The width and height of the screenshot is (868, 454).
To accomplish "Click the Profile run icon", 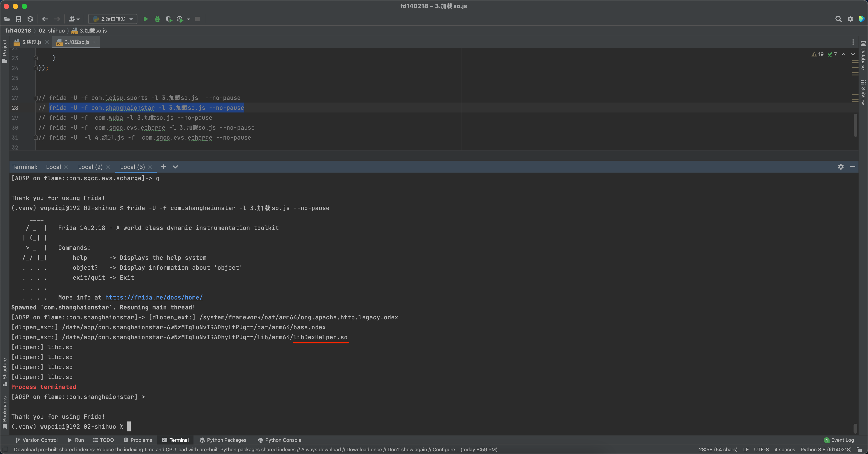I will click(x=180, y=19).
